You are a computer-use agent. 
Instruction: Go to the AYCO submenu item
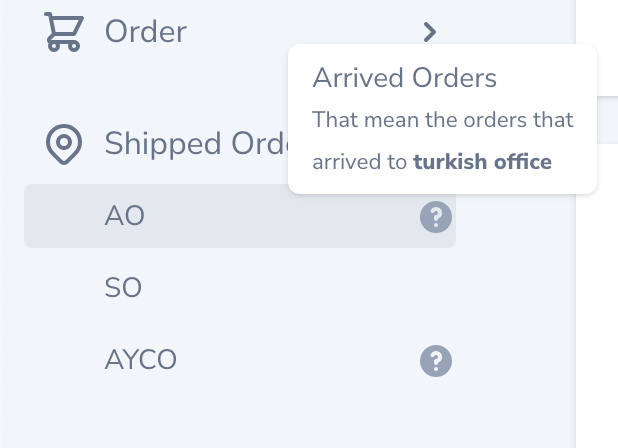coord(141,360)
